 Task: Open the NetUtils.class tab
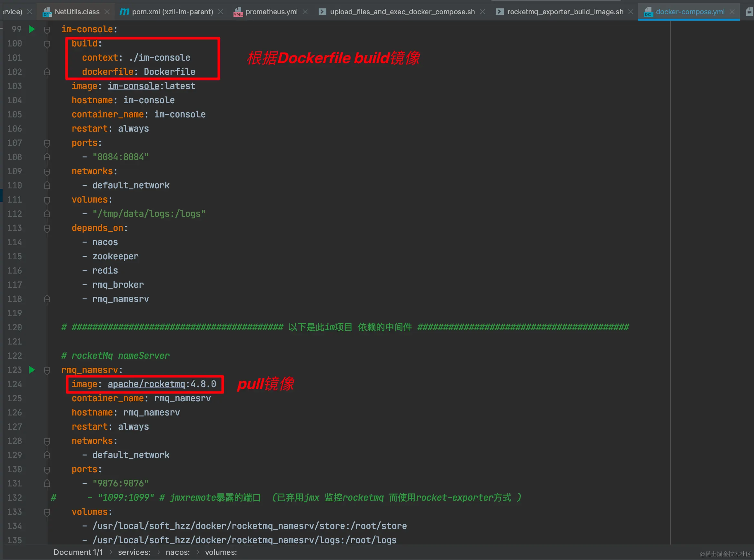(x=77, y=12)
